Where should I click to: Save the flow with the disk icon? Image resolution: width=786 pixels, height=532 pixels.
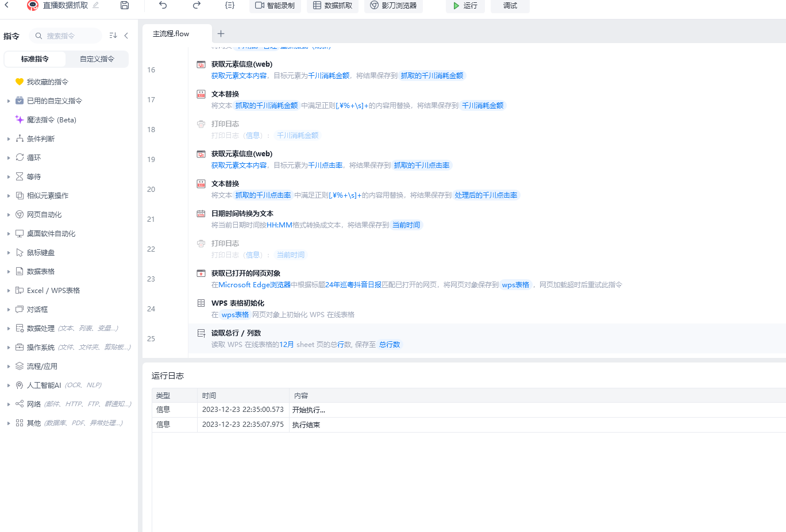click(125, 5)
